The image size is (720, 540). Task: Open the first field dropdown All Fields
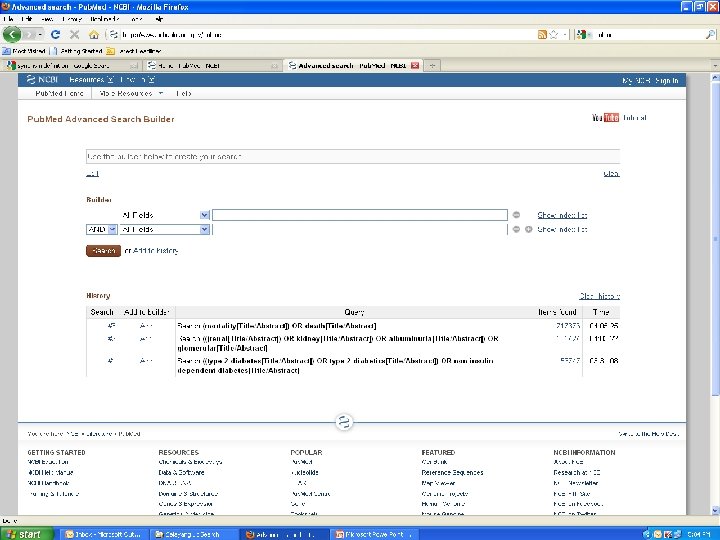165,215
